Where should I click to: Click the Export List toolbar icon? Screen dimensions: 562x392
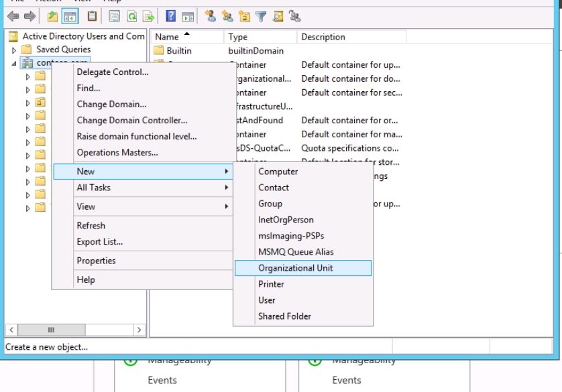[x=148, y=16]
